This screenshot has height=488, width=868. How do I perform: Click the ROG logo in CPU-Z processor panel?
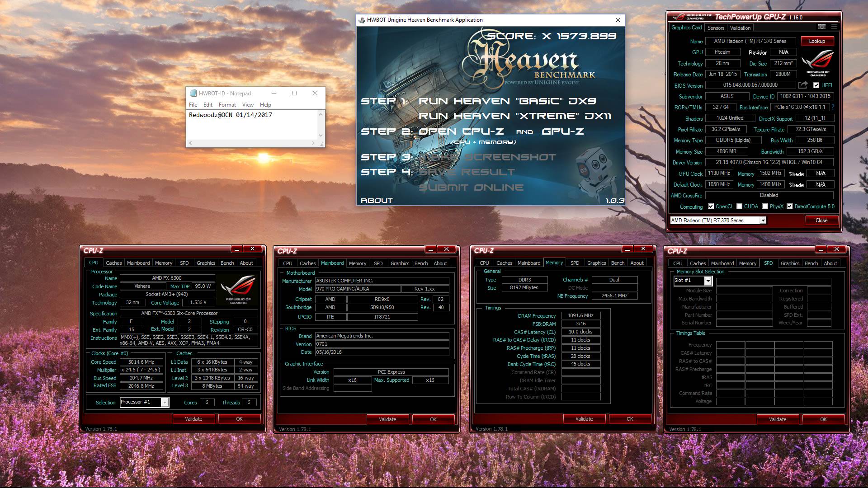tap(238, 290)
